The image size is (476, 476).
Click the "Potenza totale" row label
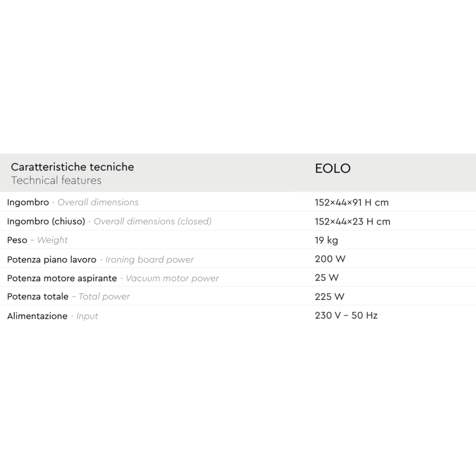point(38,297)
